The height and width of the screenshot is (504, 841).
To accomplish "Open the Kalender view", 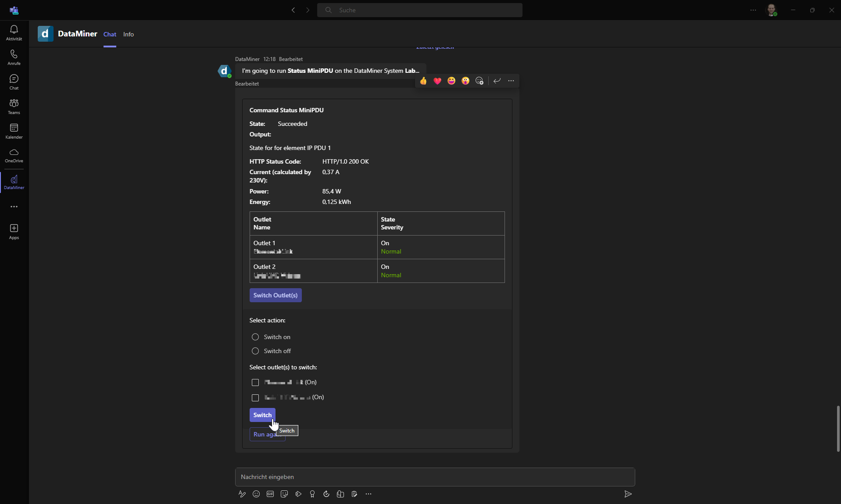I will 14,131.
